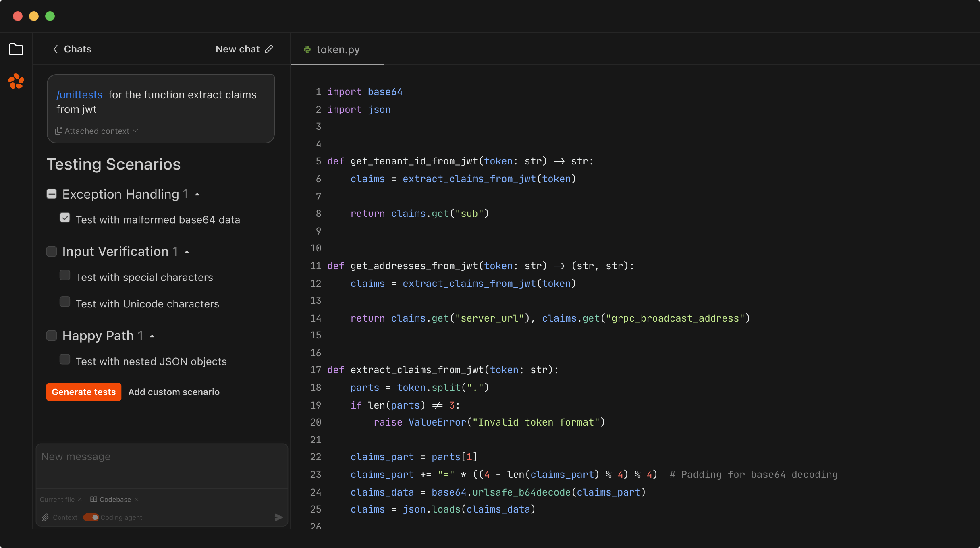Click the copy icon beside Attached context
The image size is (980, 548).
59,131
